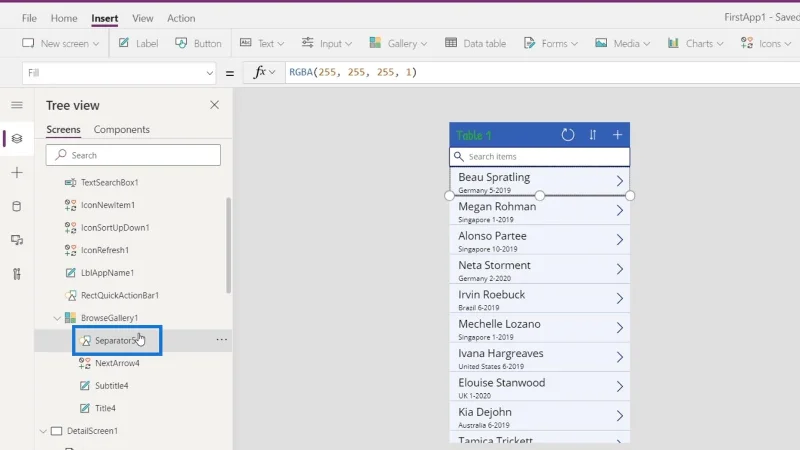Click the Kia Dejohn name text
The image size is (800, 450).
point(485,412)
